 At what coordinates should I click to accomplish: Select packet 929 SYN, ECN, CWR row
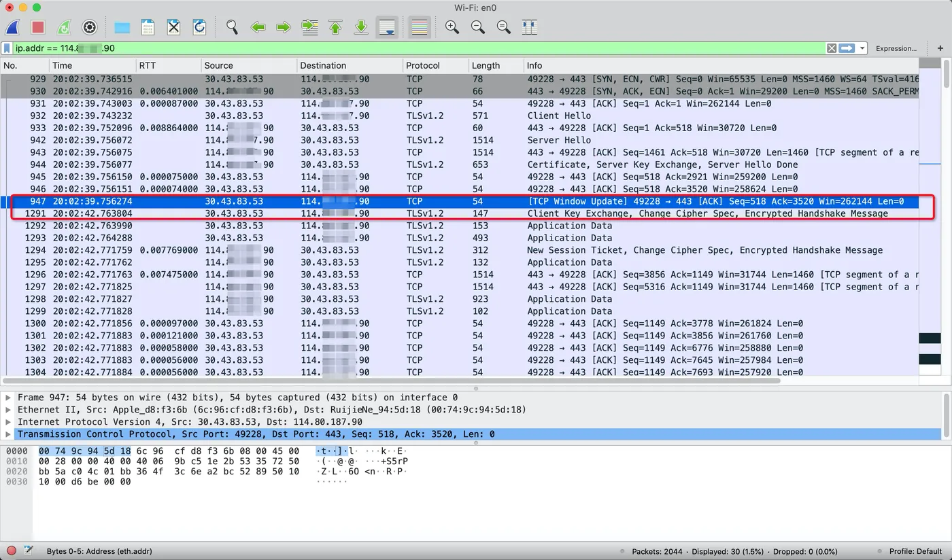click(x=460, y=79)
